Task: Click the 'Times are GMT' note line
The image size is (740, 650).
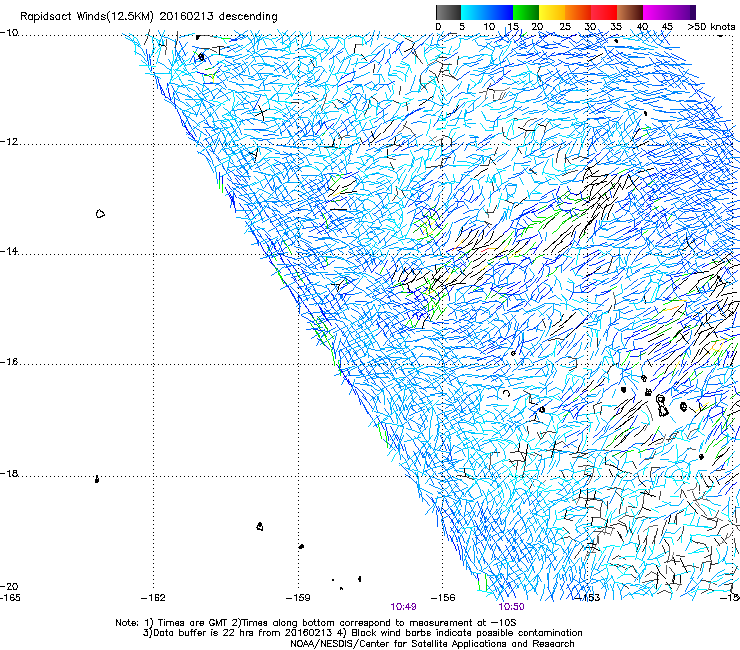Action: click(316, 623)
